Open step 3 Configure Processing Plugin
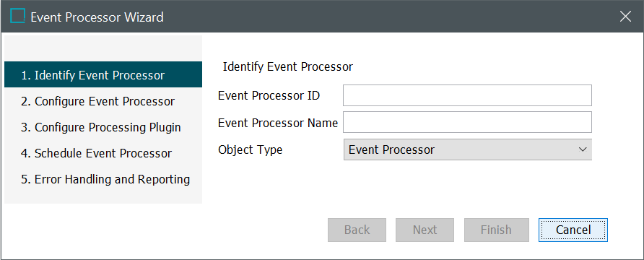644x260 pixels. click(x=103, y=127)
